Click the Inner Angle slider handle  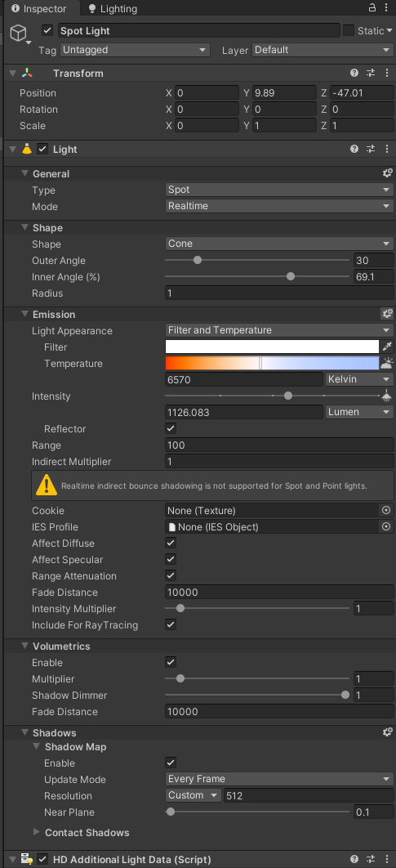click(291, 276)
